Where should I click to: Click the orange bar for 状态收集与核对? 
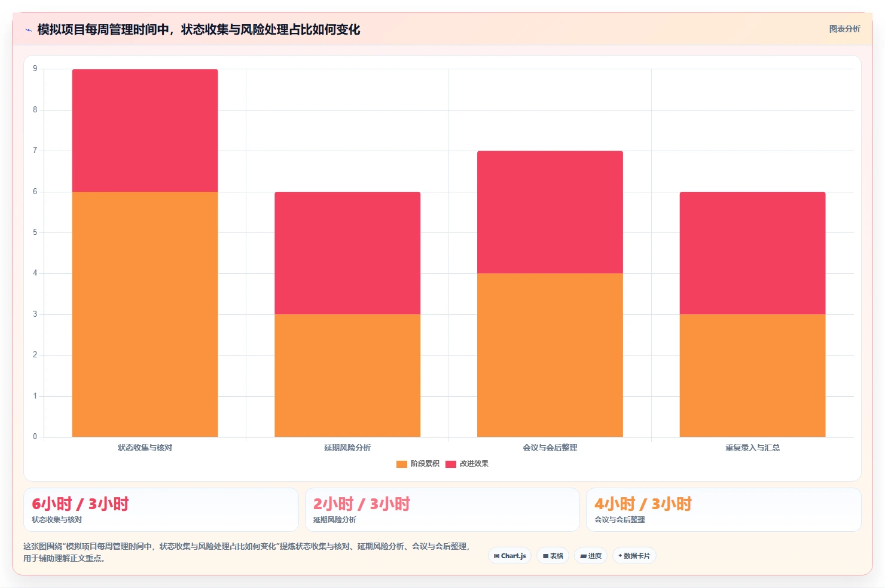145,314
